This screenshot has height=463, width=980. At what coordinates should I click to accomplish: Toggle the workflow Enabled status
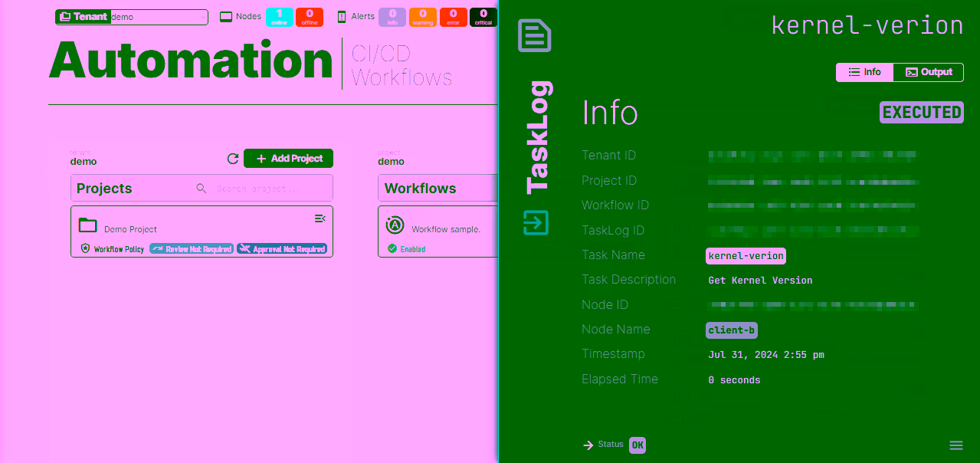pyautogui.click(x=406, y=249)
